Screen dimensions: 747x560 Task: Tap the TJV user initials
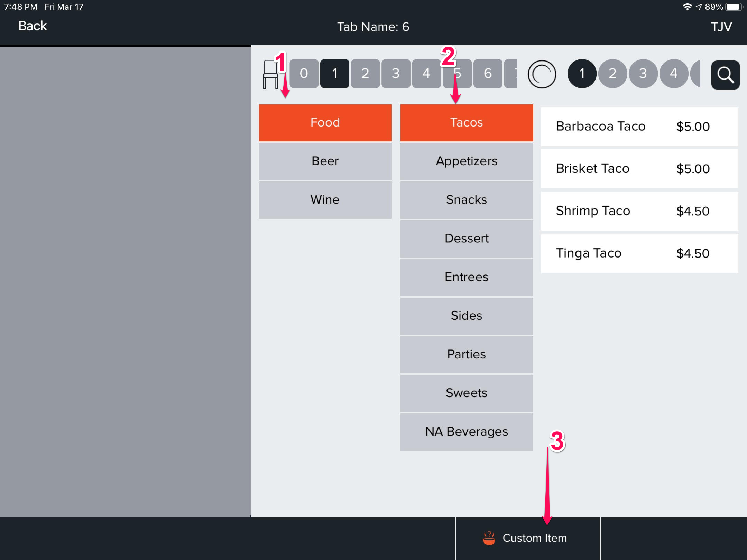(721, 27)
